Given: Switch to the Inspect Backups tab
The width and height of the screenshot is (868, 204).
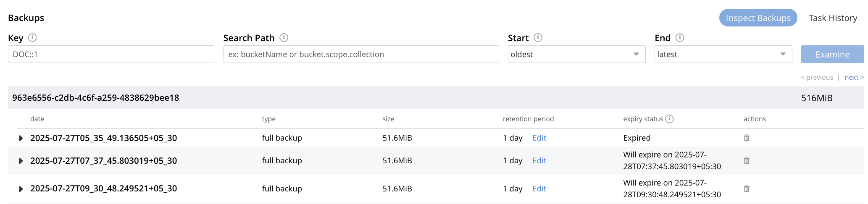Looking at the screenshot, I should (x=758, y=18).
